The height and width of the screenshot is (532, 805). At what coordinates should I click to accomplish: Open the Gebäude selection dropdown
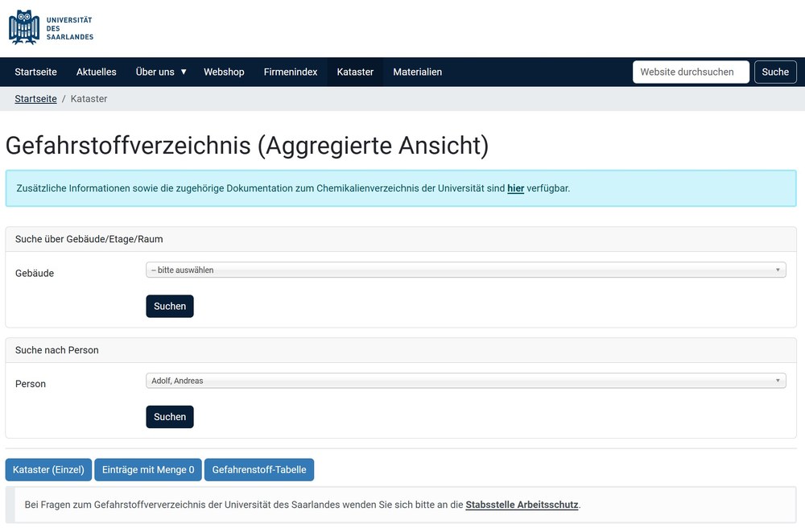coord(465,270)
